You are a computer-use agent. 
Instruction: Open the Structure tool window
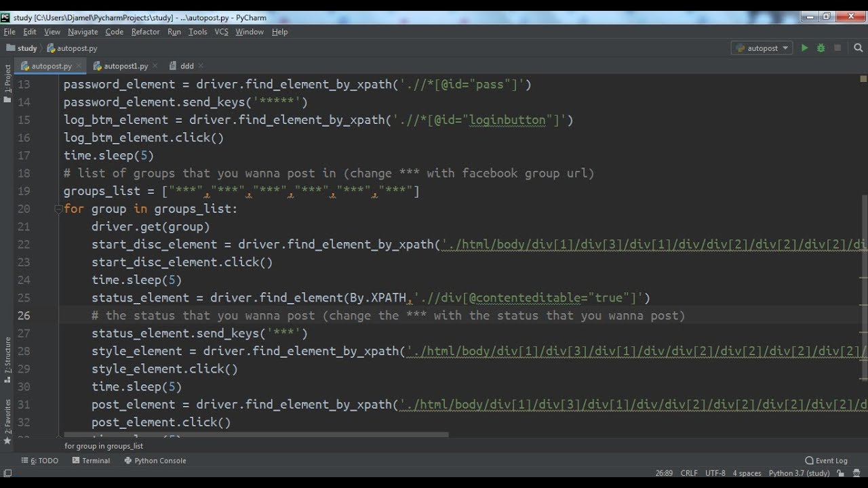7,359
